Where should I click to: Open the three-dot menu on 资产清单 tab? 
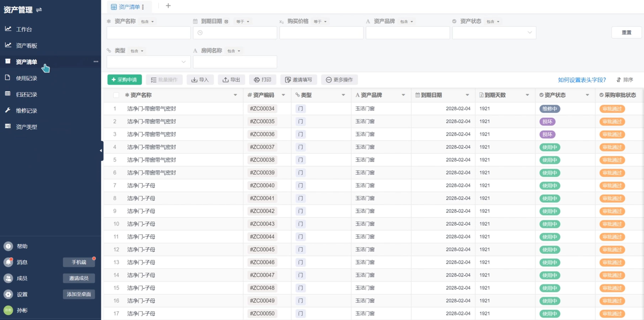(x=143, y=7)
